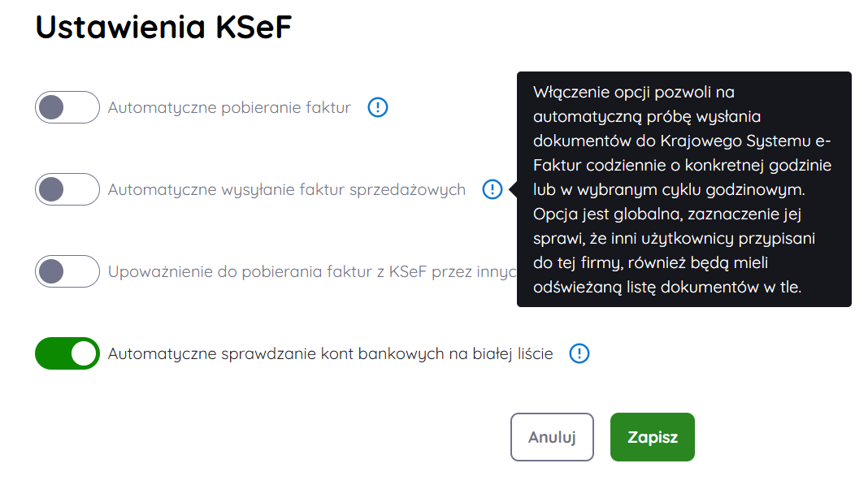Viewport: 868px width, 485px height.
Task: Click tooltip line 'automatyczną próbę wysłania'
Action: [x=647, y=117]
